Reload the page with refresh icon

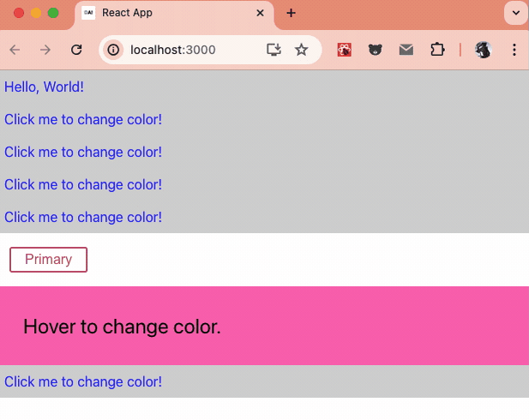click(x=76, y=50)
